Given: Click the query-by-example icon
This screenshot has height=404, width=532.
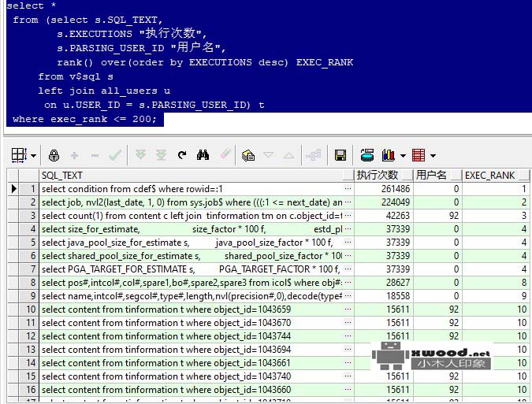Looking at the screenshot, I should [x=248, y=156].
